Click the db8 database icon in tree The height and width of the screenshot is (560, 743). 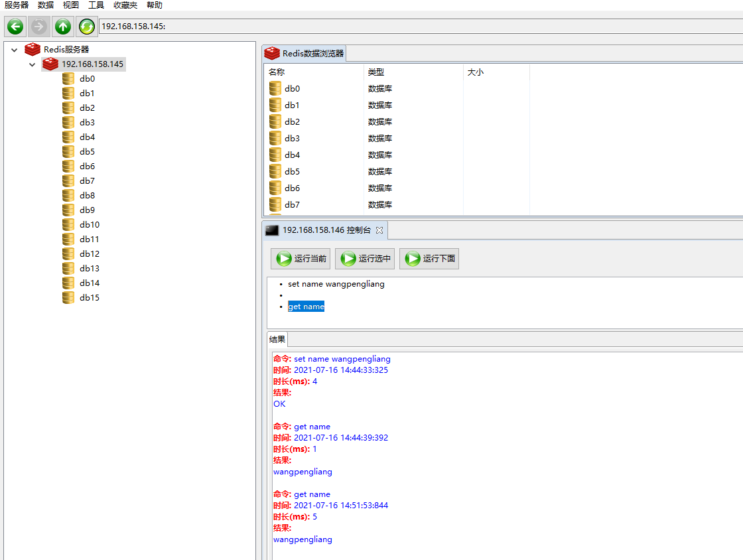click(68, 195)
